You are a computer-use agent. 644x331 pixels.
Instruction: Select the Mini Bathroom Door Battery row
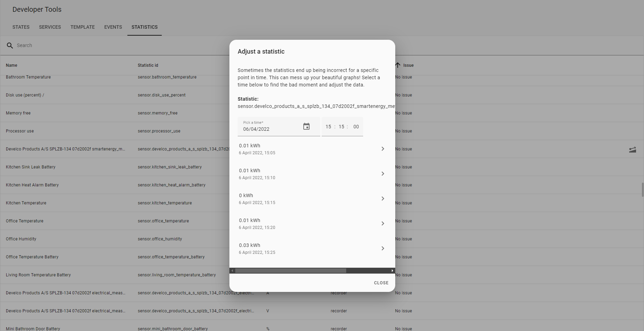coord(33,329)
